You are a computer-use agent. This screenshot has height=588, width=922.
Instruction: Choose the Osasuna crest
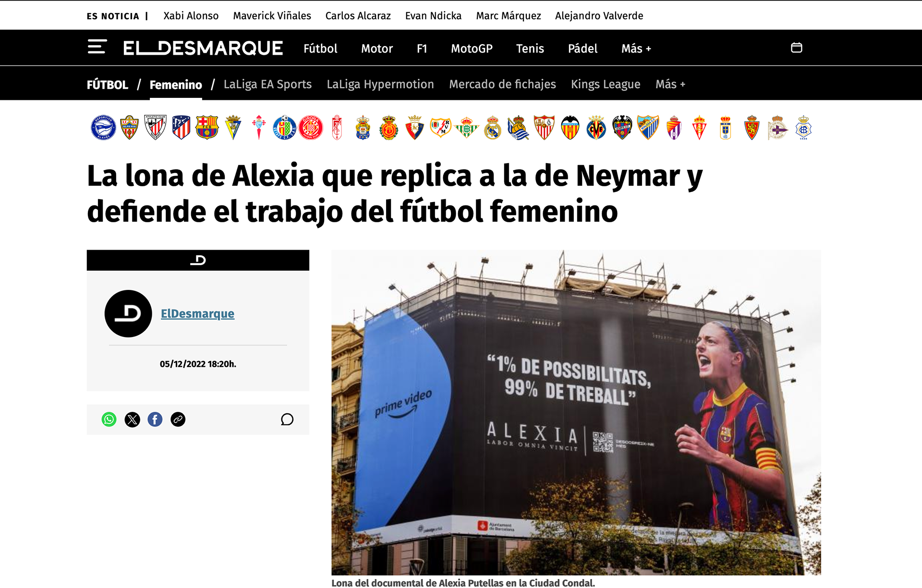pyautogui.click(x=414, y=128)
